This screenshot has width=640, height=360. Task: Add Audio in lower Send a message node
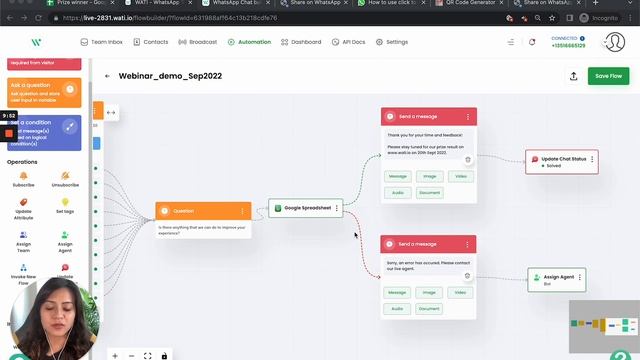point(397,309)
